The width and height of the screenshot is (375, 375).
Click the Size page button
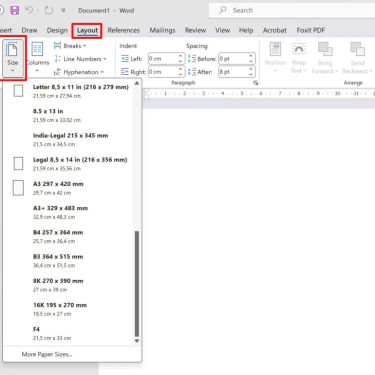point(13,58)
